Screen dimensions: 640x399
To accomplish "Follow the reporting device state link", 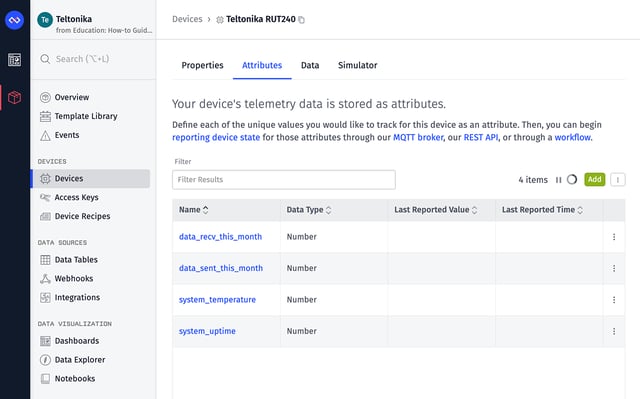I will pos(216,137).
